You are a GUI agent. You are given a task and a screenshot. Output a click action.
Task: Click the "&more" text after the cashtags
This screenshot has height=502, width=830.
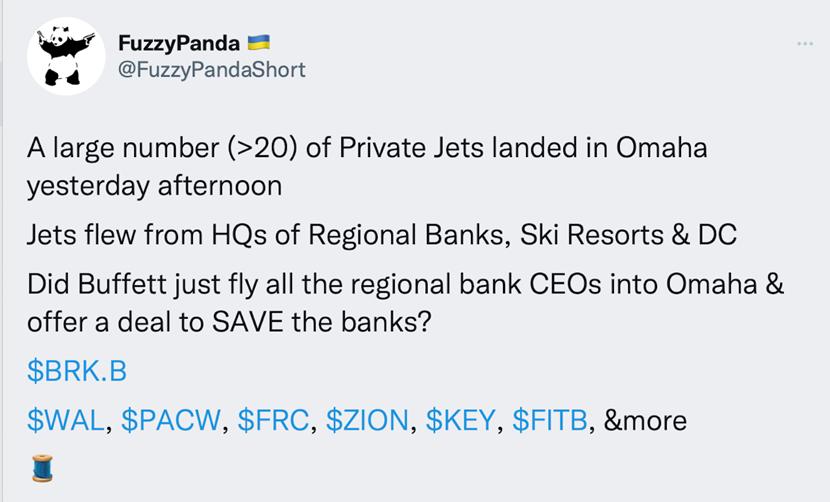pyautogui.click(x=645, y=421)
